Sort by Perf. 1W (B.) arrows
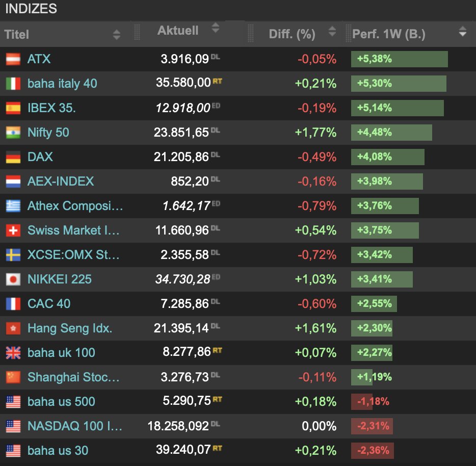 462,31
